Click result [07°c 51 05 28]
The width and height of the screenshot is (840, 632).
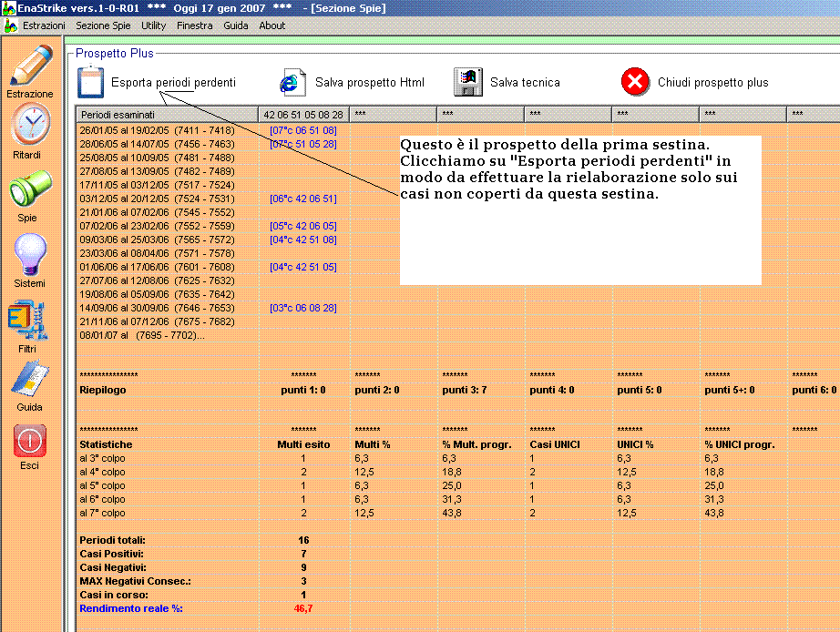pos(303,144)
